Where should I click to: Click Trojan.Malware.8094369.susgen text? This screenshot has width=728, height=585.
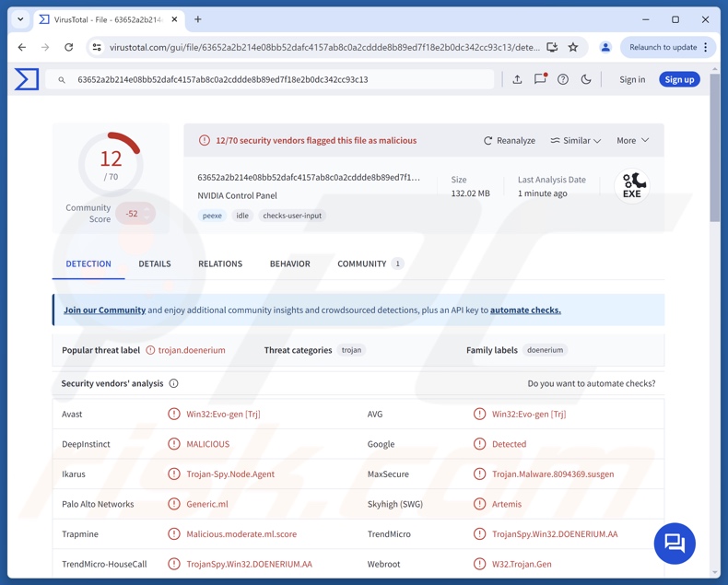(x=553, y=474)
